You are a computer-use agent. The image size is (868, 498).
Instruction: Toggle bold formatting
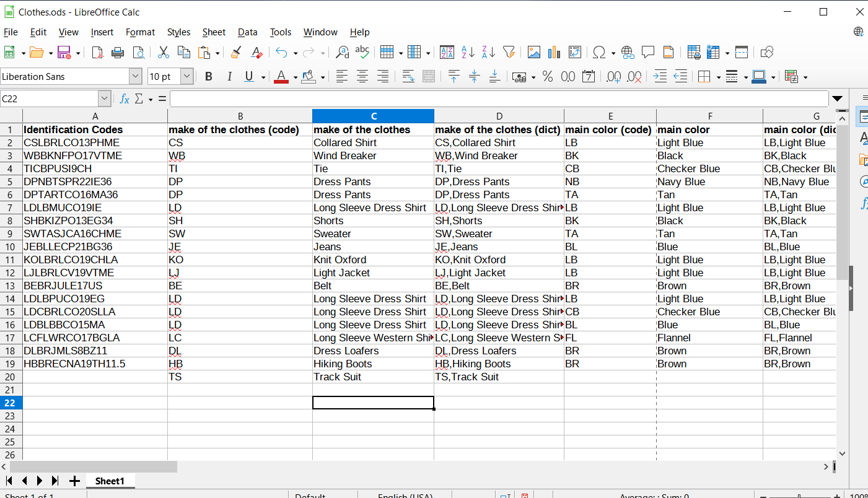click(x=209, y=77)
